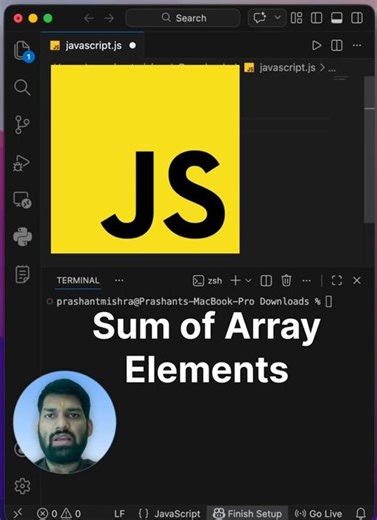The width and height of the screenshot is (377, 520).
Task: Open the new terminal launch profile dropdown
Action: [248, 281]
